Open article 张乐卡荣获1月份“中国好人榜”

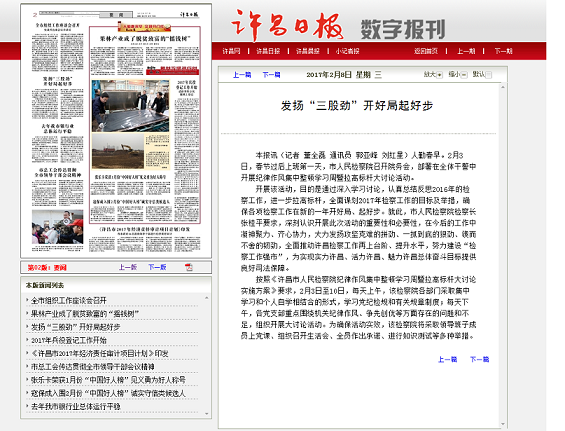[108, 380]
